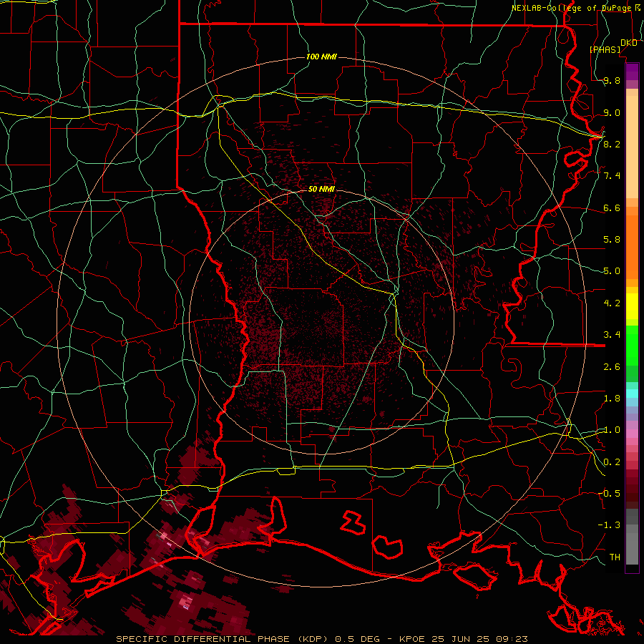Click the 8.2 value on the color scale
This screenshot has width=644, height=644.
(612, 144)
